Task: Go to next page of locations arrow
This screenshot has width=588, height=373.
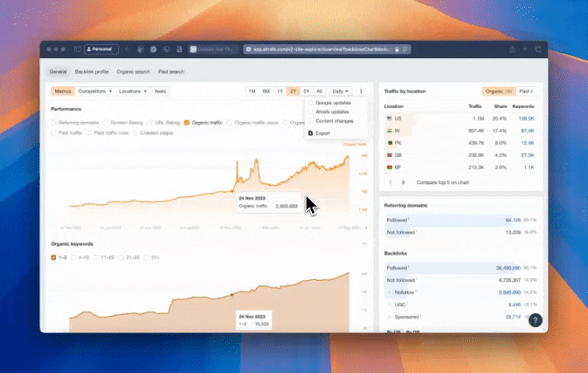Action: [403, 182]
